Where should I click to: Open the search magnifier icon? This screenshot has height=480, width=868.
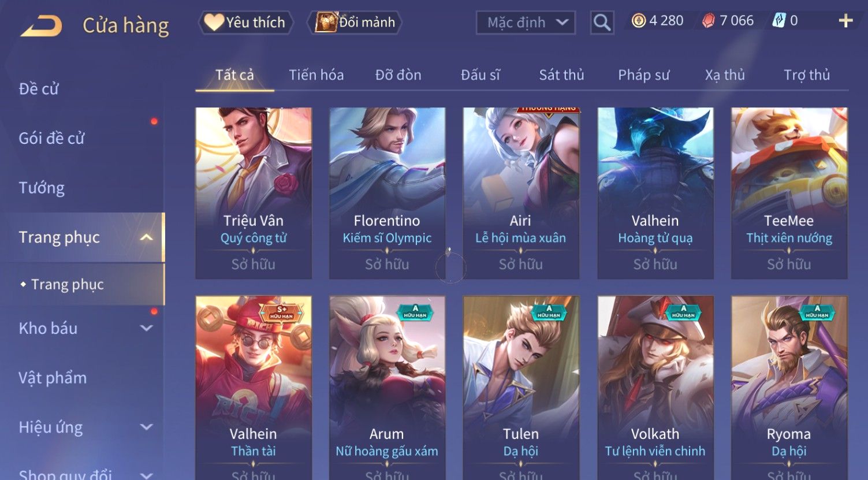tap(602, 23)
